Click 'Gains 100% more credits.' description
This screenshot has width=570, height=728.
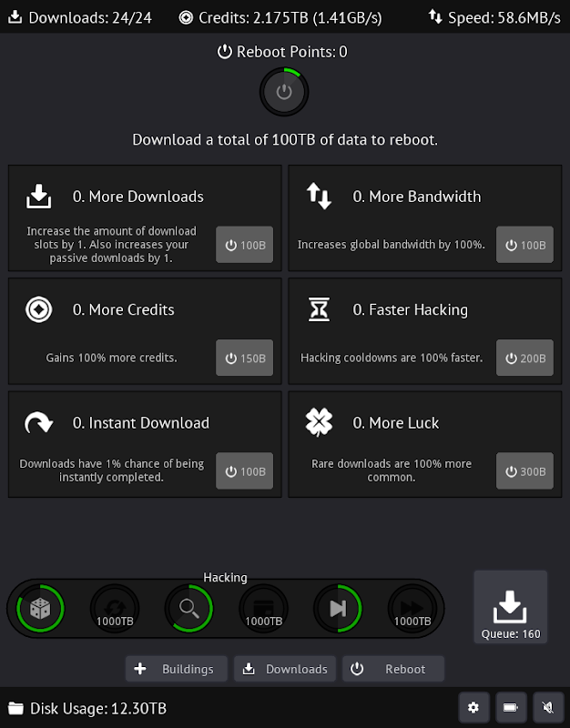point(111,358)
